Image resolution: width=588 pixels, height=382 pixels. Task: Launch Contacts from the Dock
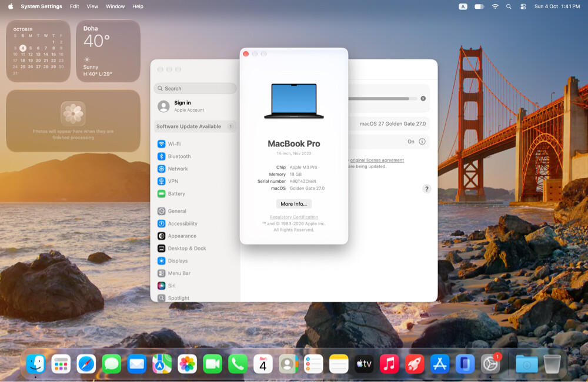(x=288, y=364)
